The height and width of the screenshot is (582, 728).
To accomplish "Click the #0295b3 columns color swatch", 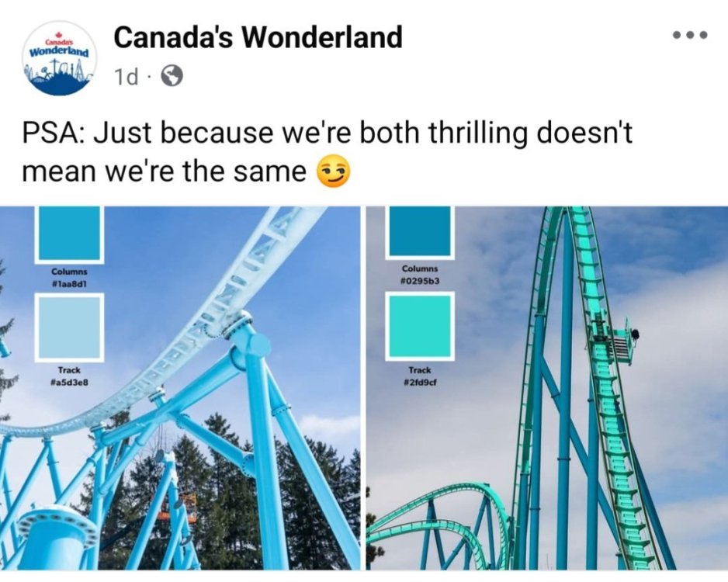I will [420, 231].
